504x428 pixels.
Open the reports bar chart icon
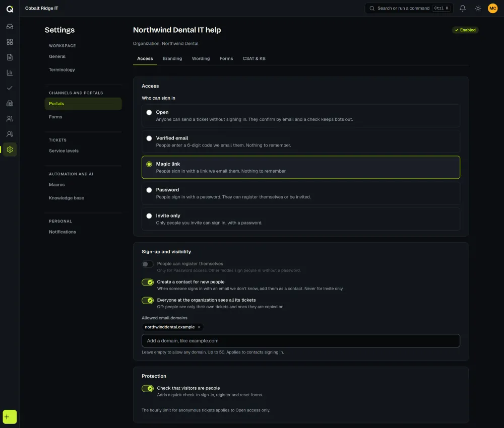[10, 73]
